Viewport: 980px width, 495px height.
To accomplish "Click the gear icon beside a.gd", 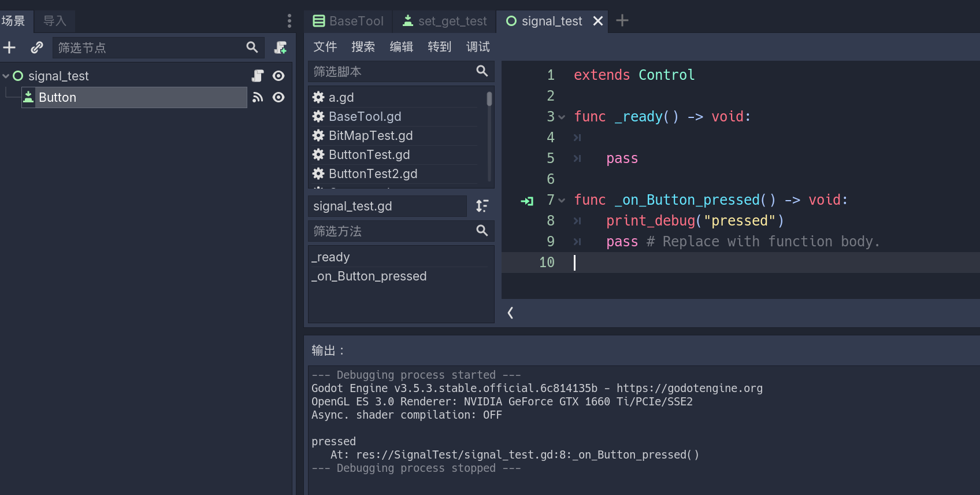I will point(318,97).
